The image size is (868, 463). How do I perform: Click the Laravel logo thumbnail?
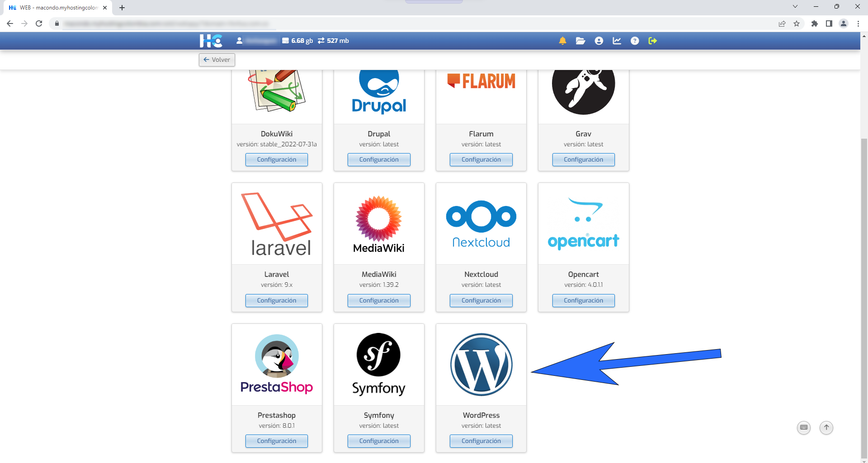pyautogui.click(x=277, y=224)
